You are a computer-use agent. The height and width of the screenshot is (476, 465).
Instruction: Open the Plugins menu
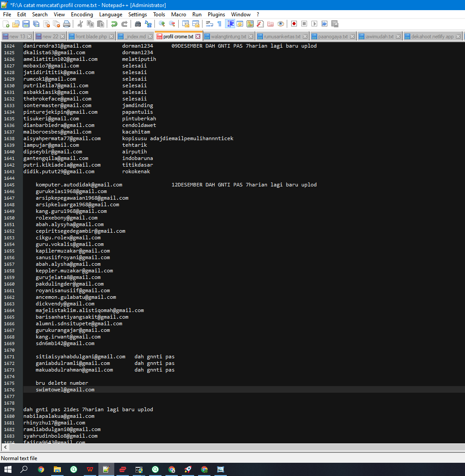coord(216,15)
